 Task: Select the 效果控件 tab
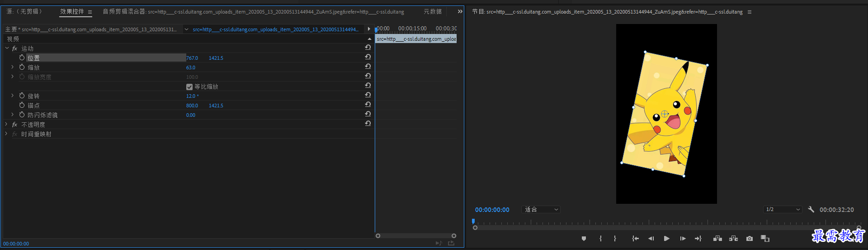[x=72, y=11]
